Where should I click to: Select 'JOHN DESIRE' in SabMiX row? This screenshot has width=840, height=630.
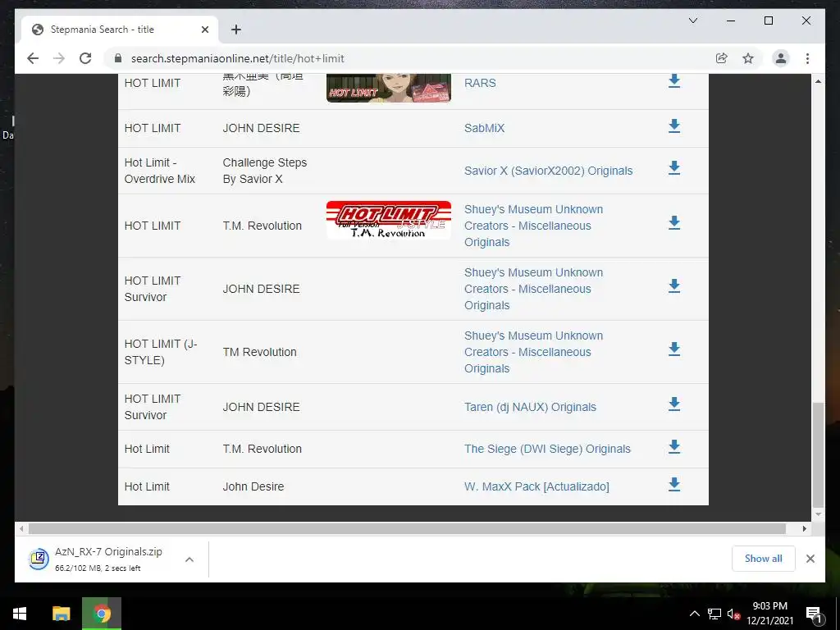tap(262, 128)
